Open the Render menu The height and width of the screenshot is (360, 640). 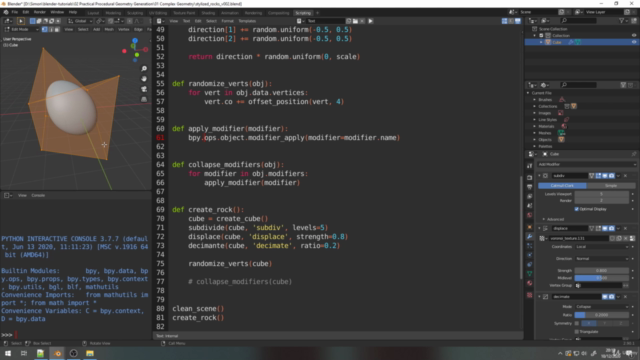pyautogui.click(x=40, y=12)
